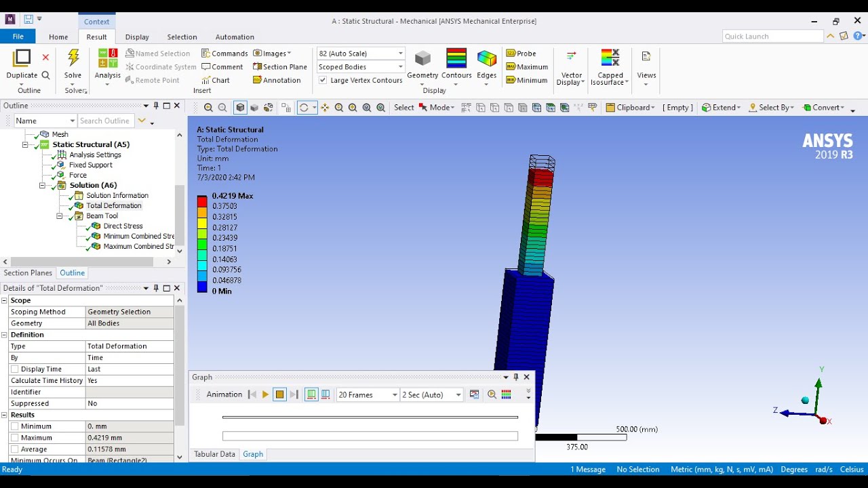This screenshot has width=868, height=488.
Task: Click the Geometry display cube icon
Action: 422,58
